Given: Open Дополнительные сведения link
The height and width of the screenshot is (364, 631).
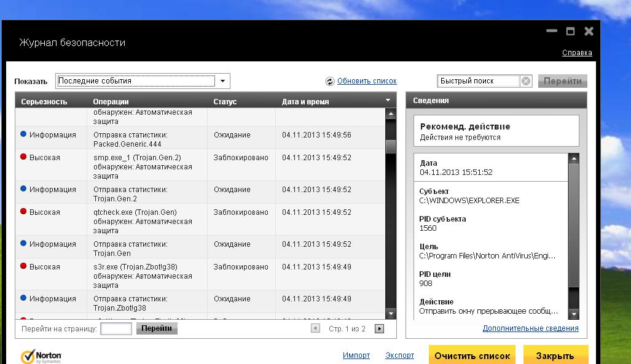Looking at the screenshot, I should (x=530, y=328).
